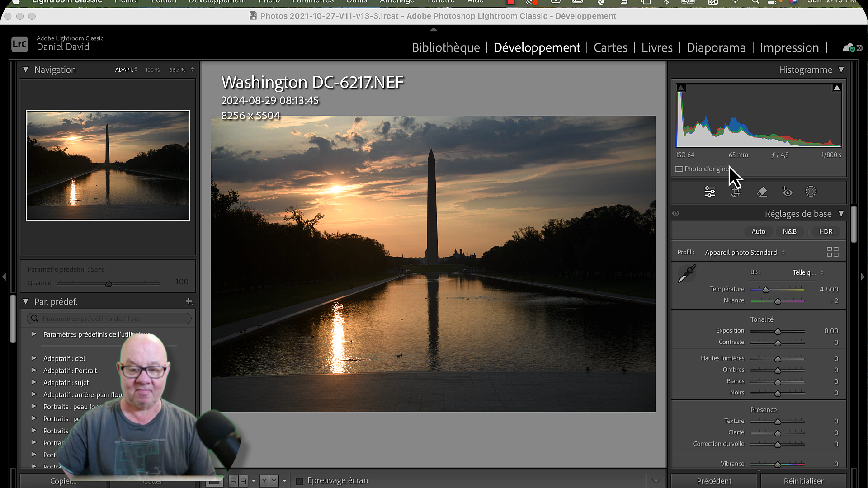Open the profile browser grid icon
The width and height of the screenshot is (868, 488).
click(x=832, y=252)
